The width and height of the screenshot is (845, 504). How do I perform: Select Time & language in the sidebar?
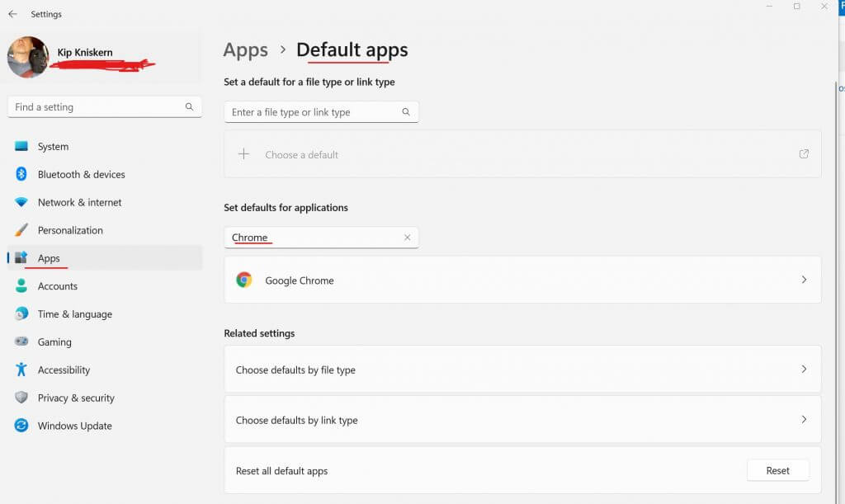(x=74, y=314)
